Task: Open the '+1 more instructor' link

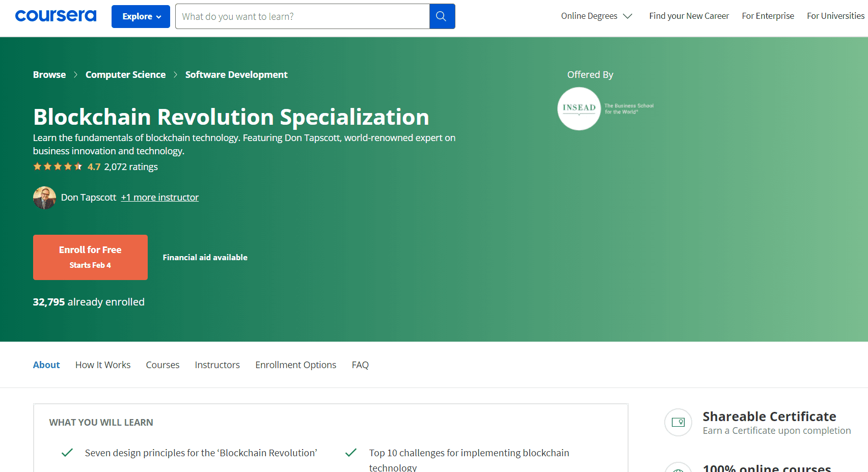Action: click(159, 198)
